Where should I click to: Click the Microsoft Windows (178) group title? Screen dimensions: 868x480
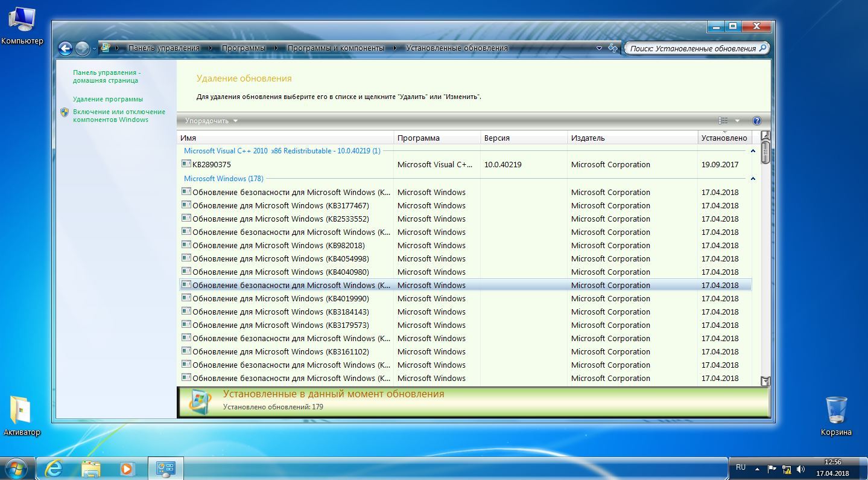point(224,179)
